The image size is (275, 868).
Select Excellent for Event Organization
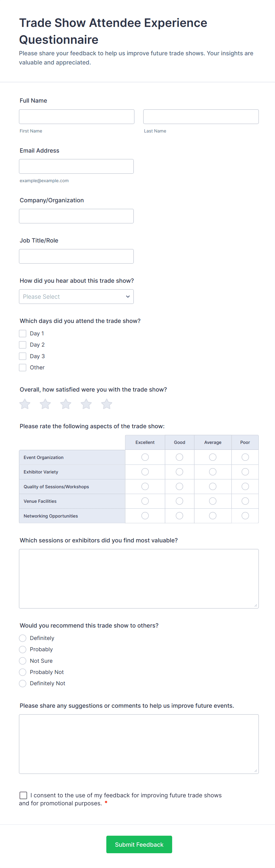click(x=145, y=457)
